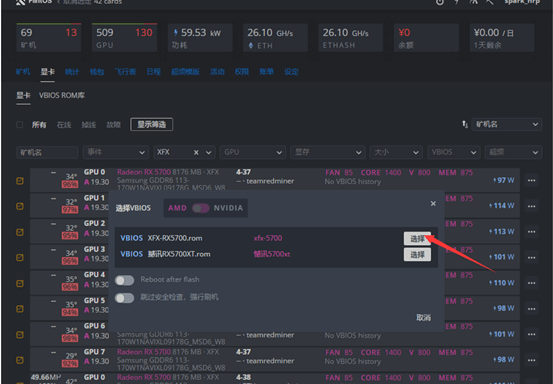Viewport: 553px width, 384px height.
Task: Toggle the select-all checkbox next to 所有
Action: (20, 124)
